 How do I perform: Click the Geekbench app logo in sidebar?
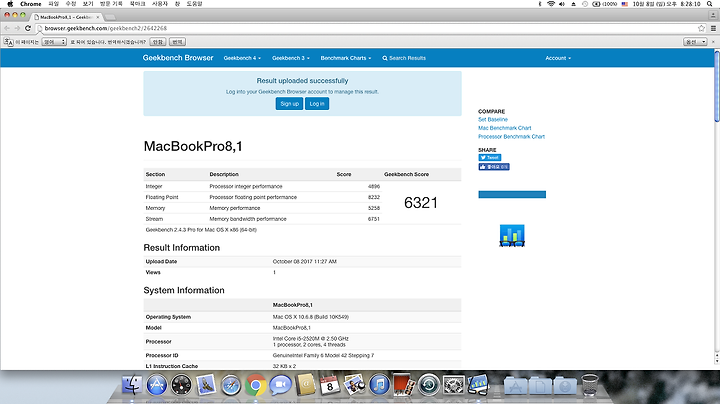pyautogui.click(x=512, y=236)
